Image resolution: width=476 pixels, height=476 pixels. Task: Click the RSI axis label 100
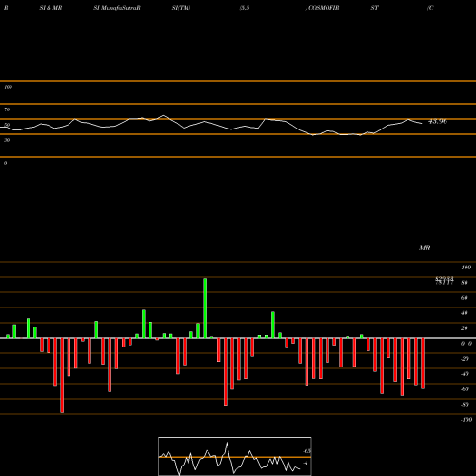[x=8, y=87]
